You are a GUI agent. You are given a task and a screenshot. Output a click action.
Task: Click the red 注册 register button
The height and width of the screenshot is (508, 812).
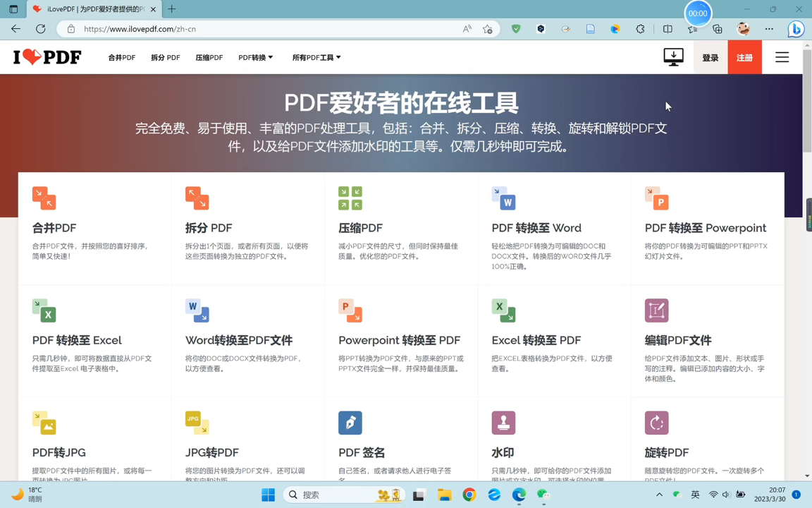(745, 57)
